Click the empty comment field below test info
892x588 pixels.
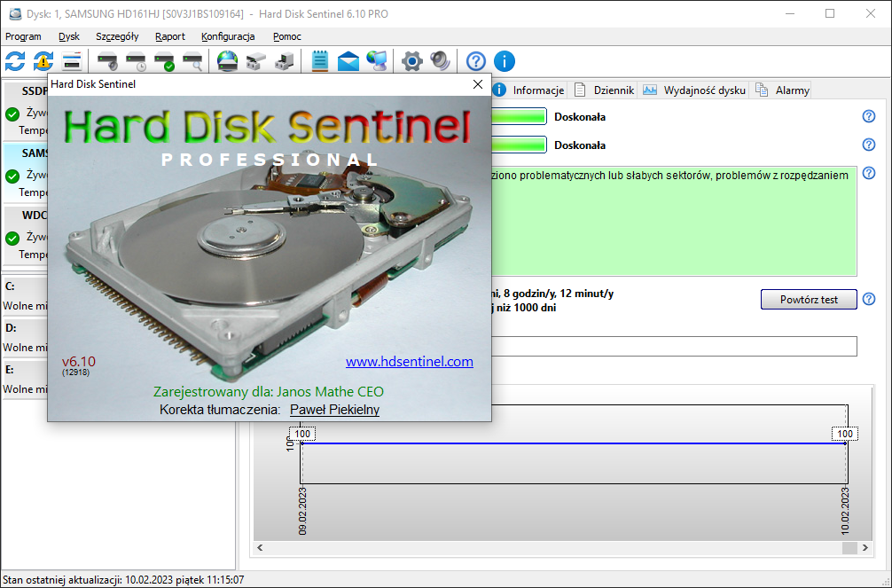click(674, 346)
